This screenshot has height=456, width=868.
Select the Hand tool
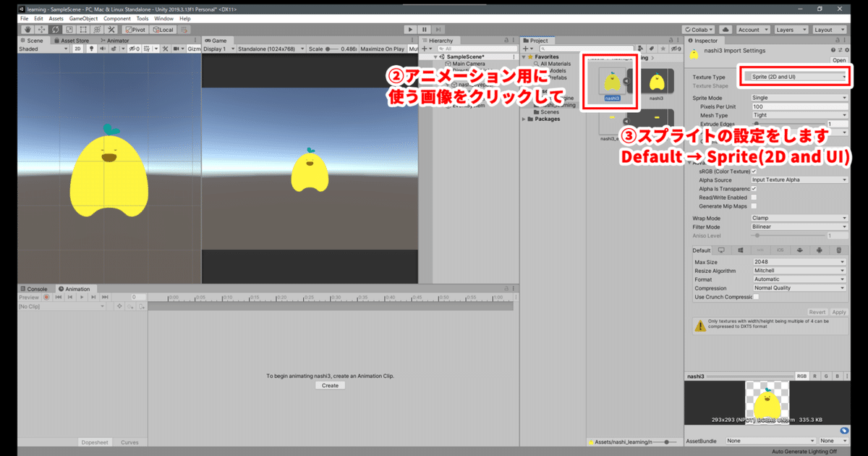click(27, 30)
